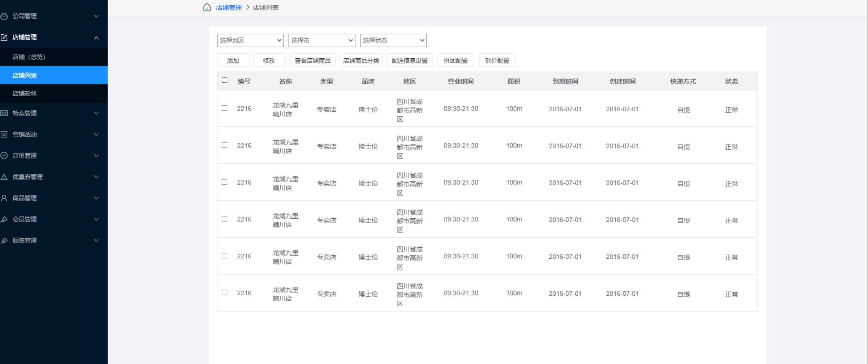Click the 店铺商品分类 button
Screen dimensions: 868x364
[361, 60]
